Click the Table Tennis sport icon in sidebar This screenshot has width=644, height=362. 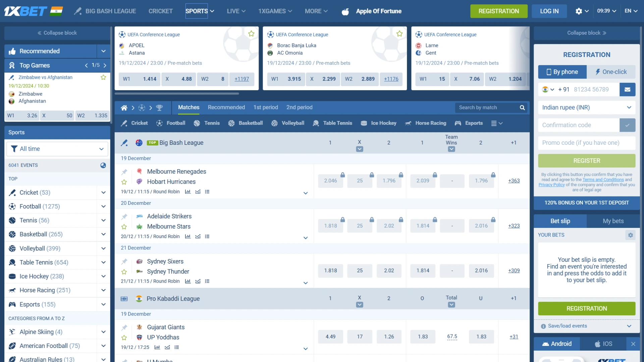[13, 262]
